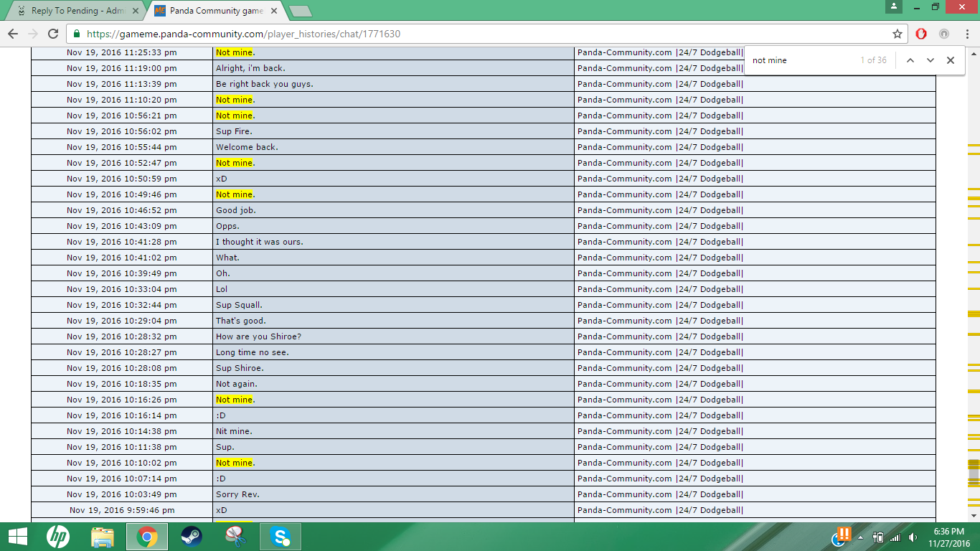Open Steam from the taskbar

192,537
